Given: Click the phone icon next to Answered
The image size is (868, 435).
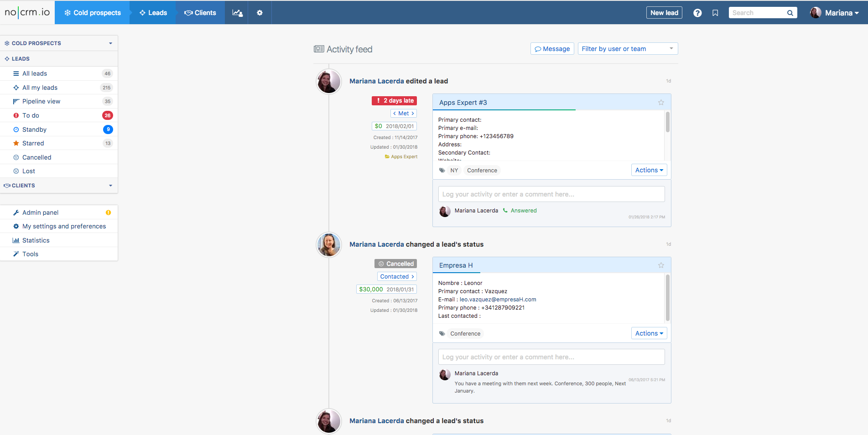Looking at the screenshot, I should coord(505,211).
